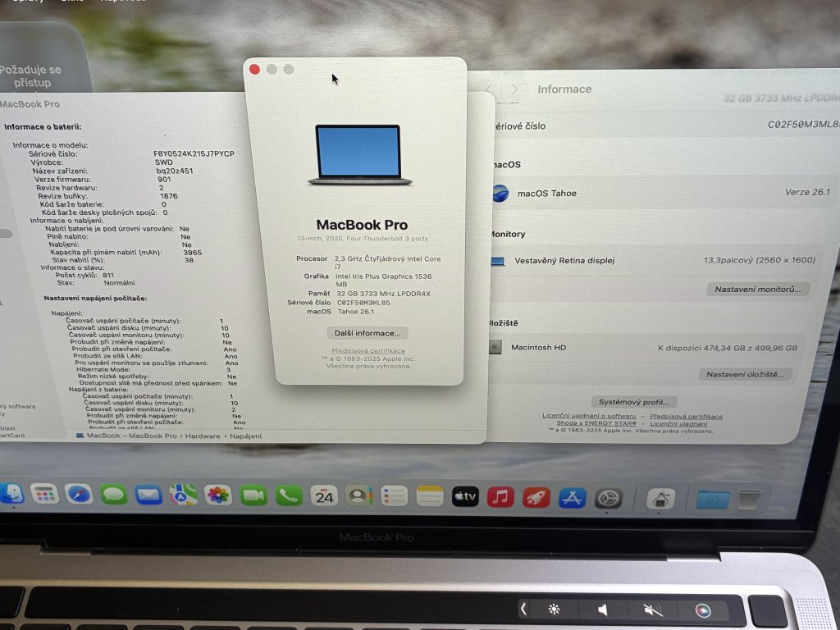Open the App Store from the Dock
Viewport: 840px width, 630px height.
pos(572,498)
